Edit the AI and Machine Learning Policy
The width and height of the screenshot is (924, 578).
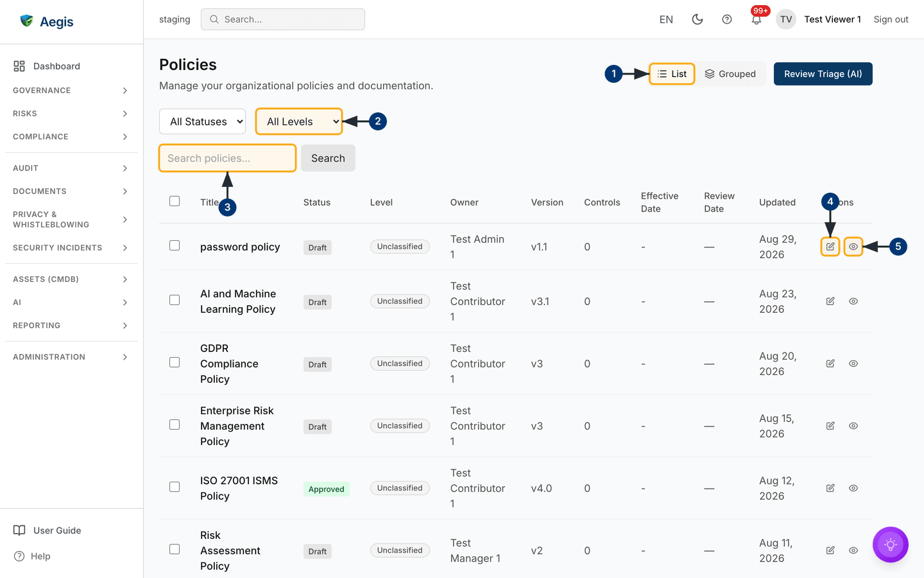click(830, 301)
